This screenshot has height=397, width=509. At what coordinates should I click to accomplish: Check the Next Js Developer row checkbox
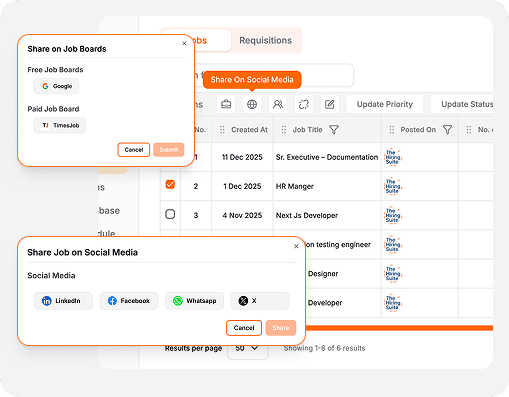tap(170, 214)
